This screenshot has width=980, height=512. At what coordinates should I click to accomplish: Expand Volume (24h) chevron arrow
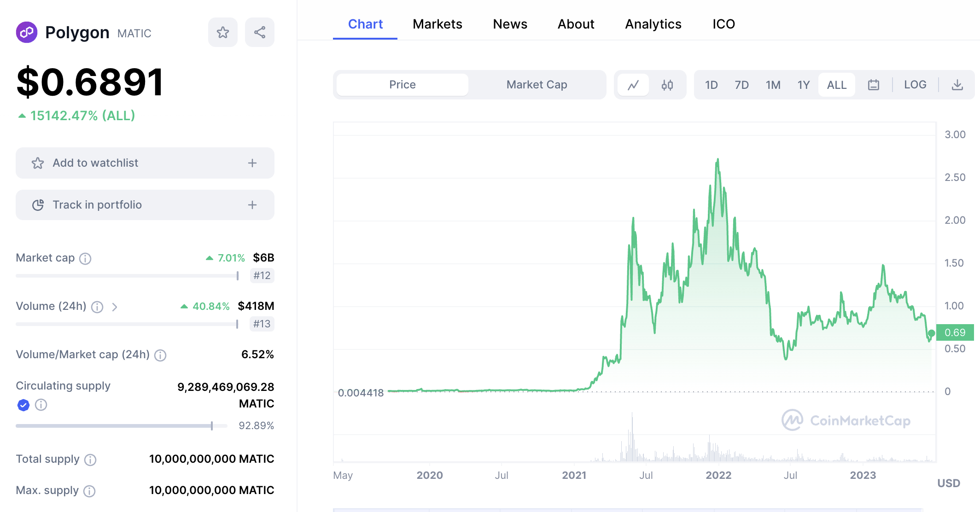click(x=115, y=307)
